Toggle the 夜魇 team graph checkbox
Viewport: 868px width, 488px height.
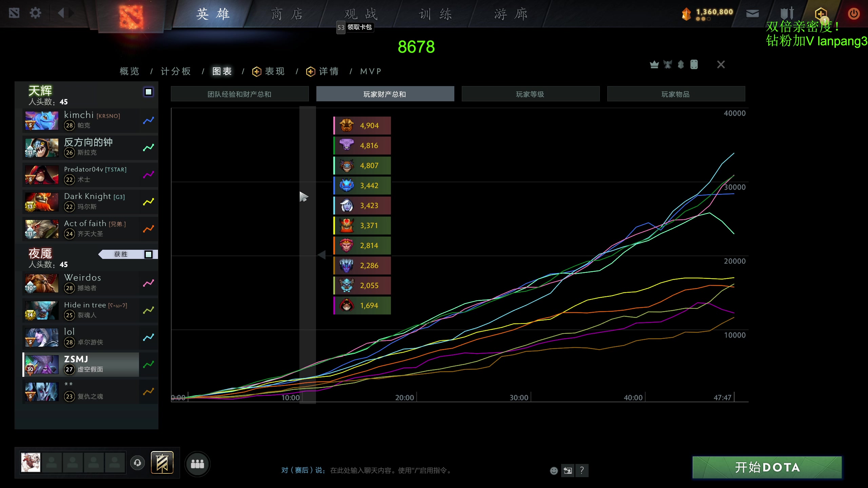point(149,255)
